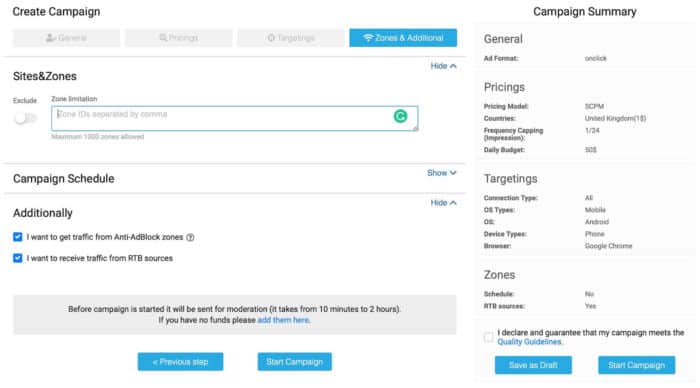Click the 'Android' OS value in summary
700x388 pixels.
597,222
